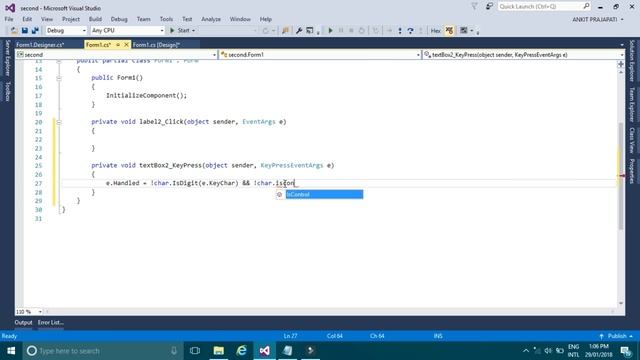Open the Tools menu
Image resolution: width=640 pixels, height=360 pixels.
pyautogui.click(x=166, y=19)
